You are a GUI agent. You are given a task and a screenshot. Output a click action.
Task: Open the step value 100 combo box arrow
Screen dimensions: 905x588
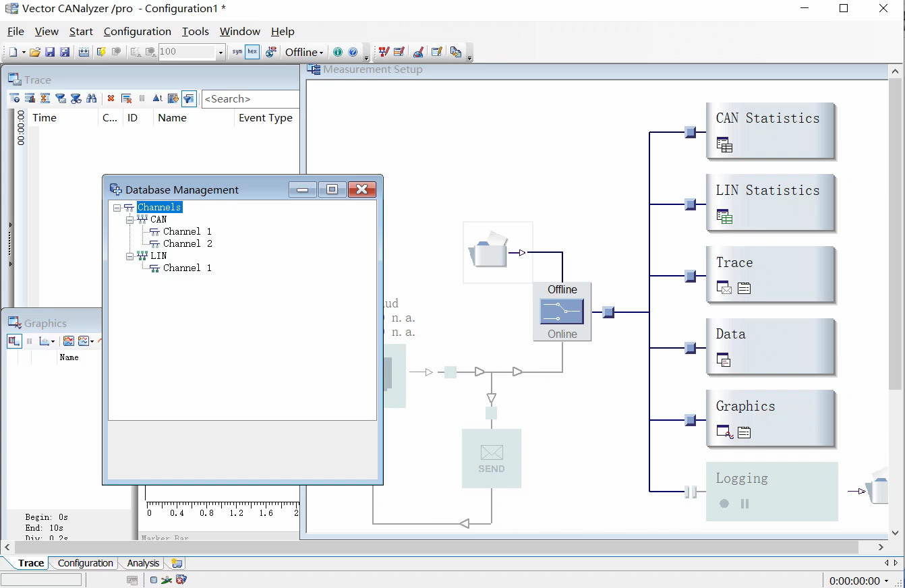[221, 52]
